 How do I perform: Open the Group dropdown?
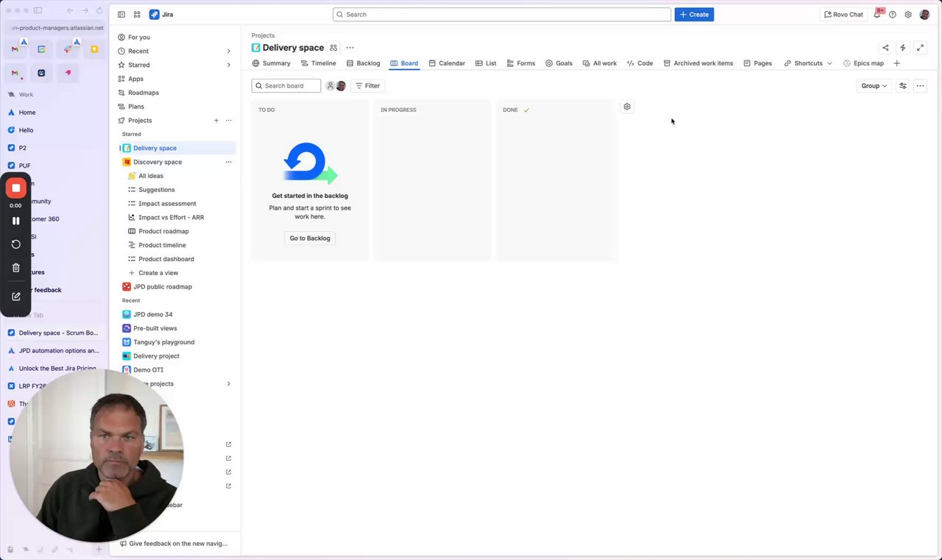tap(874, 86)
